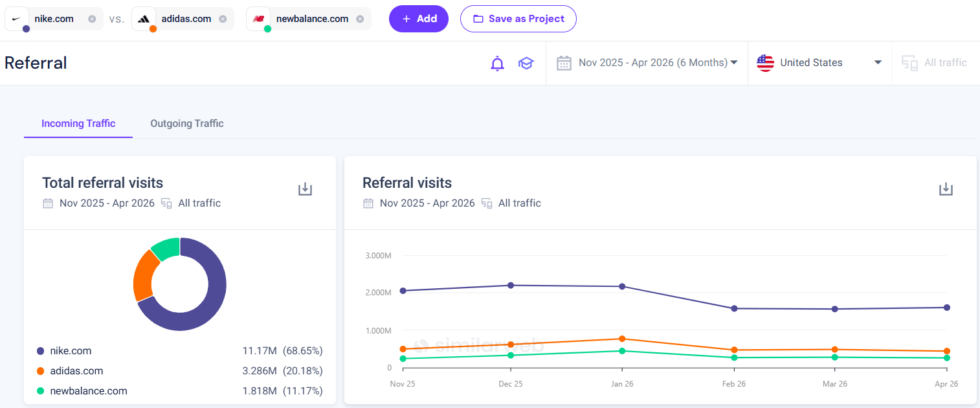Click the purple legend dot for nike.com
The height and width of the screenshot is (408, 980).
click(41, 351)
